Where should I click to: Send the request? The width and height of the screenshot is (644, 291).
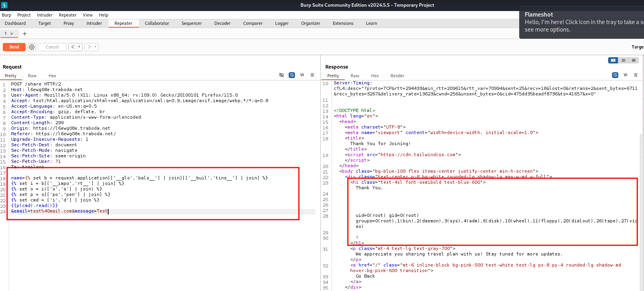(x=14, y=47)
